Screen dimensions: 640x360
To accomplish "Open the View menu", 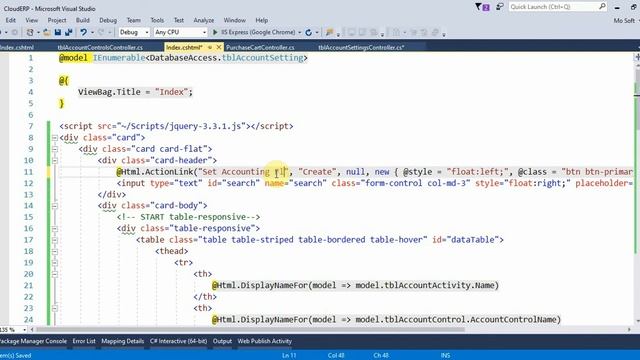I will (x=31, y=20).
